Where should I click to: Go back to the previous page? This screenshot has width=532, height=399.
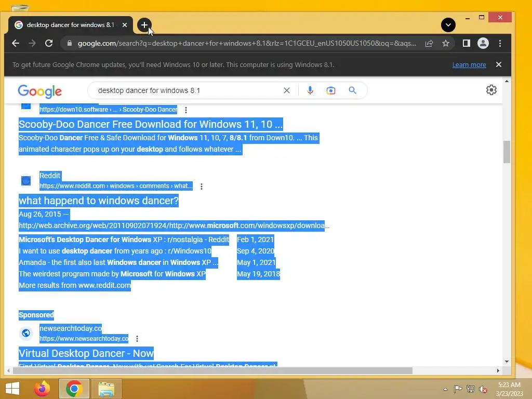(x=16, y=43)
